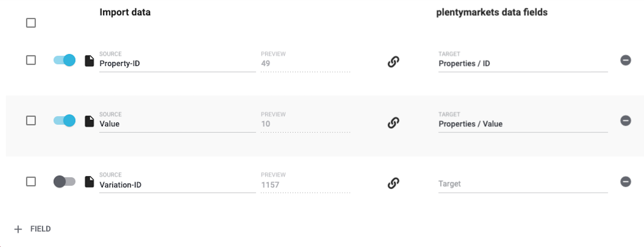
Task: Remove the Variation-ID mapping row
Action: pyautogui.click(x=625, y=181)
